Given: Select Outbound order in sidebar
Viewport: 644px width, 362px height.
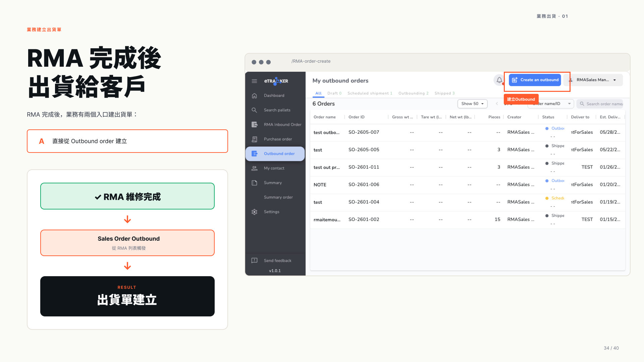Looking at the screenshot, I should click(275, 154).
